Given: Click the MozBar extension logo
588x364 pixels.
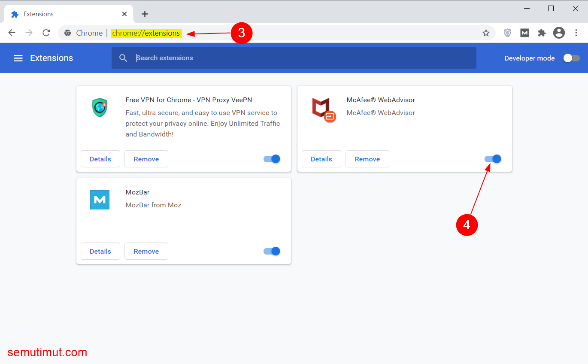Looking at the screenshot, I should [100, 200].
